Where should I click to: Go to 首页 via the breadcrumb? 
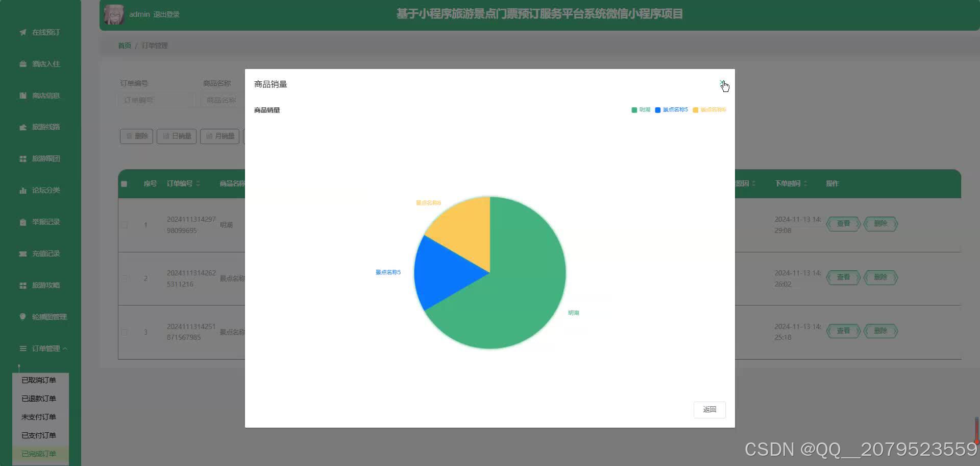pyautogui.click(x=125, y=45)
